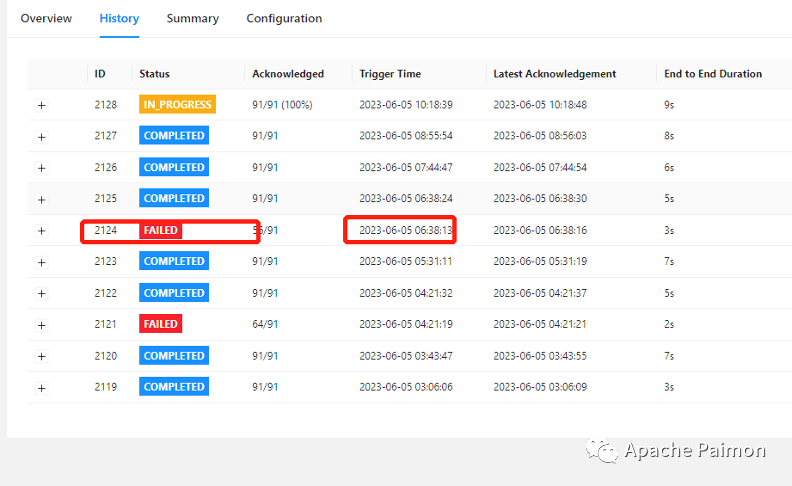This screenshot has height=486, width=792.
Task: Expand checkpoint 2128 row details
Action: [x=42, y=106]
